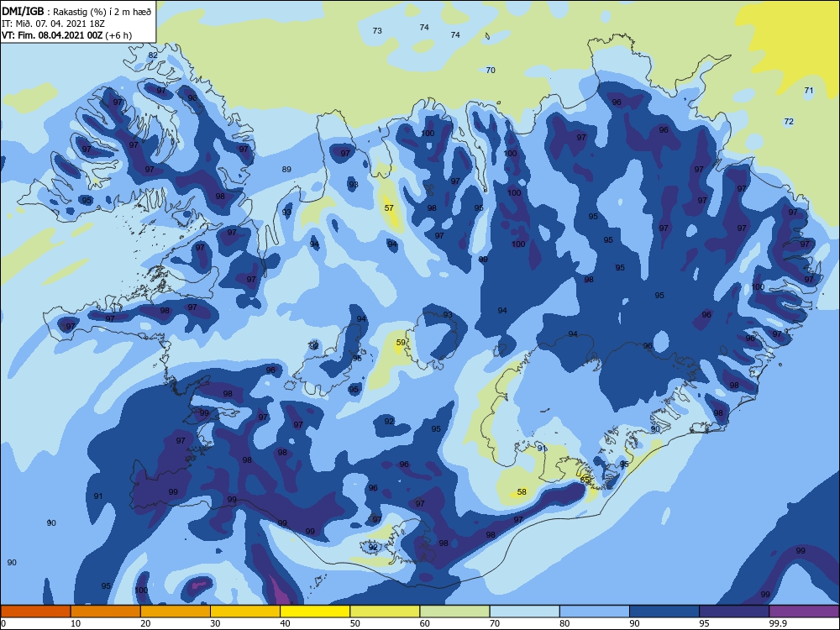Click the legend scale label '80'

(x=564, y=623)
